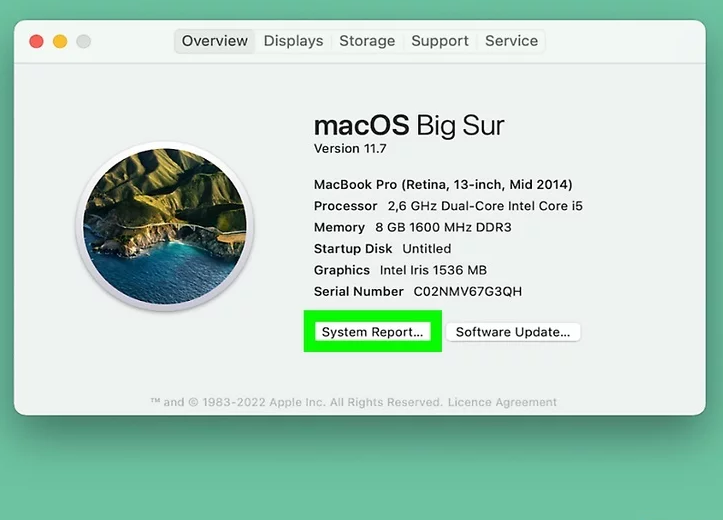Click the macOS Big Sur artwork icon
Image resolution: width=723 pixels, height=520 pixels.
(x=165, y=226)
